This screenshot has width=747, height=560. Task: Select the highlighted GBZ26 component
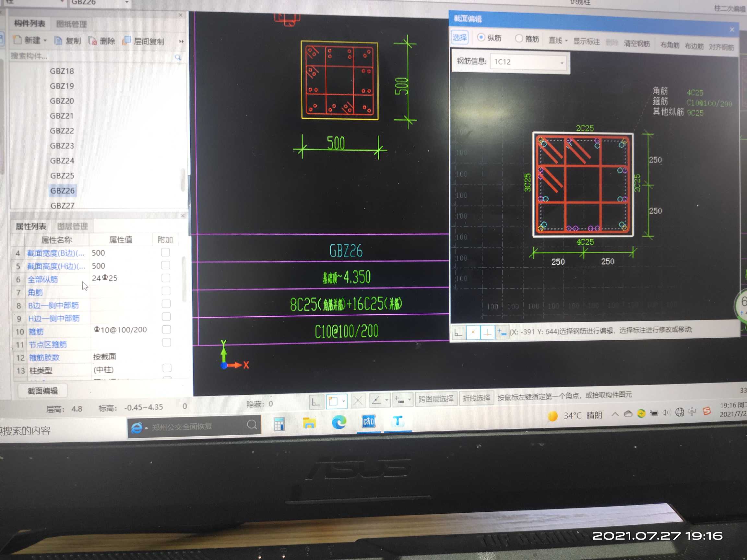pos(63,191)
